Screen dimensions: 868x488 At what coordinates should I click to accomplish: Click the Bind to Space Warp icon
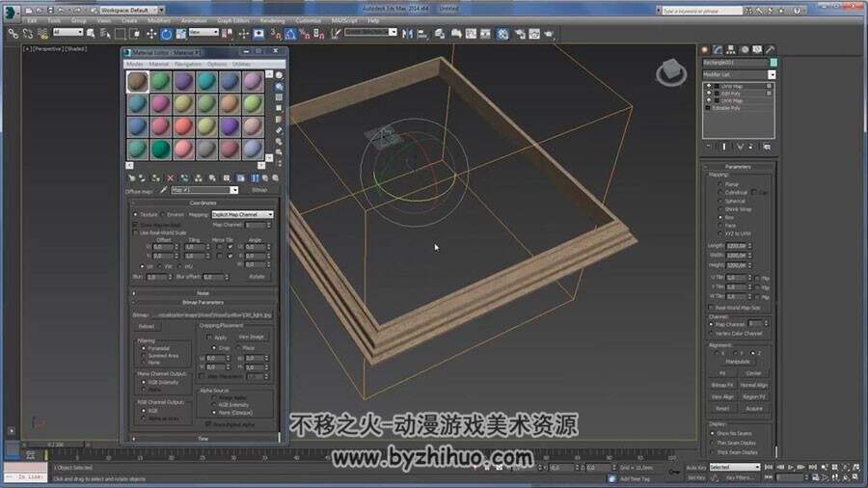pyautogui.click(x=42, y=34)
